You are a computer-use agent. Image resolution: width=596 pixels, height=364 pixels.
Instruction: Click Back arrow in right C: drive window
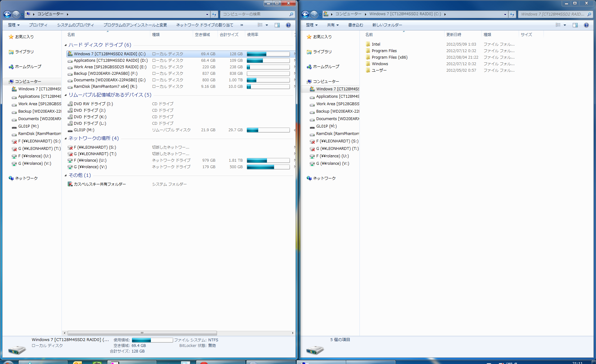(x=305, y=14)
